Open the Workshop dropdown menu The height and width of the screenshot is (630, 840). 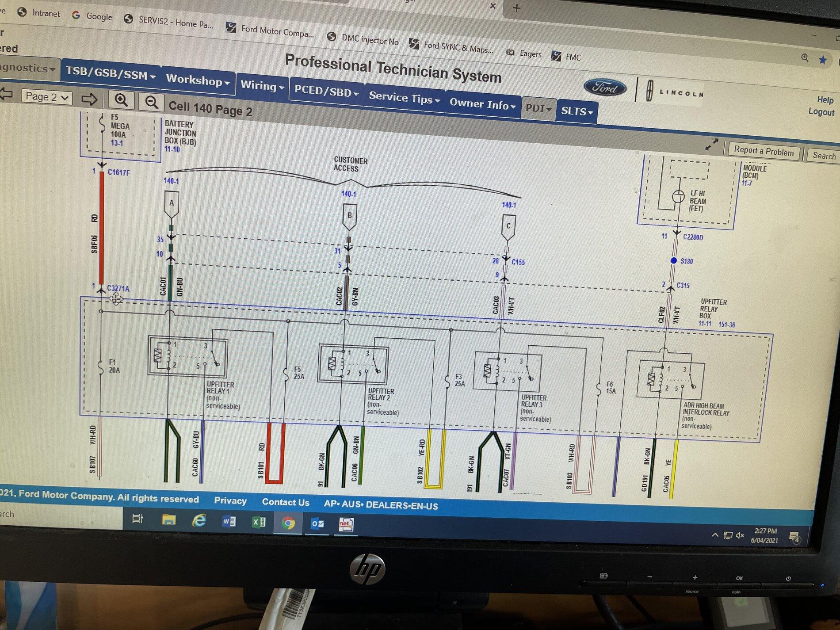pyautogui.click(x=198, y=80)
